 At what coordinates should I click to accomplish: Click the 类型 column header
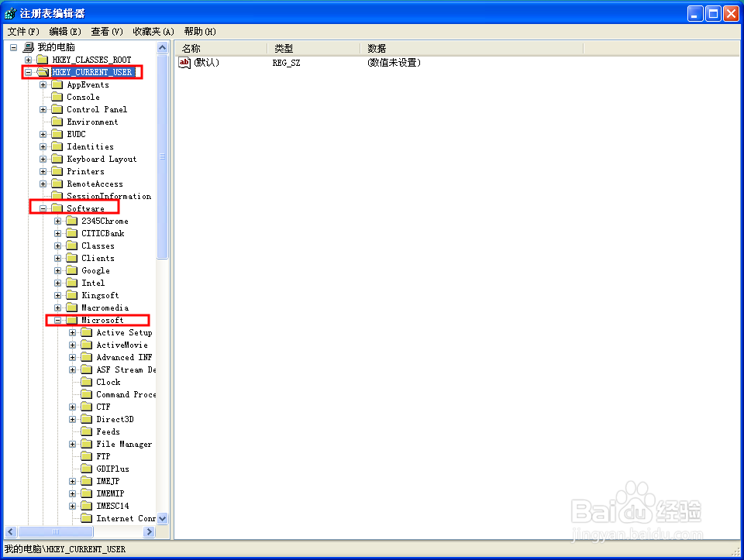click(x=314, y=48)
